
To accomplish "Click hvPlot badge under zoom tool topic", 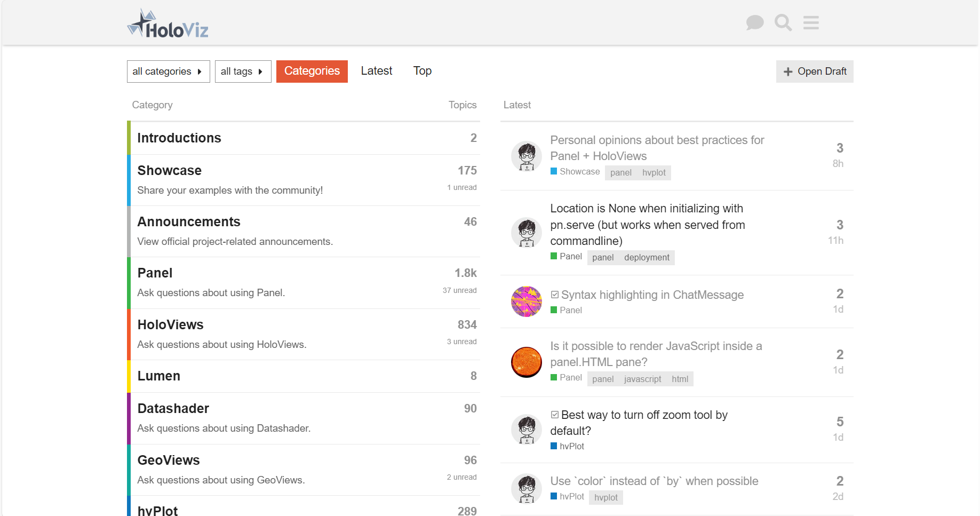I will click(x=567, y=446).
